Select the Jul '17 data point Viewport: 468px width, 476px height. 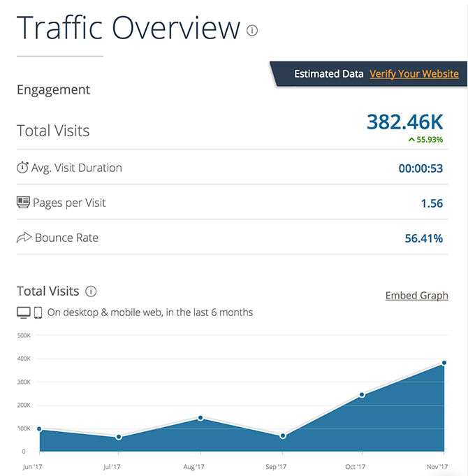coord(119,437)
